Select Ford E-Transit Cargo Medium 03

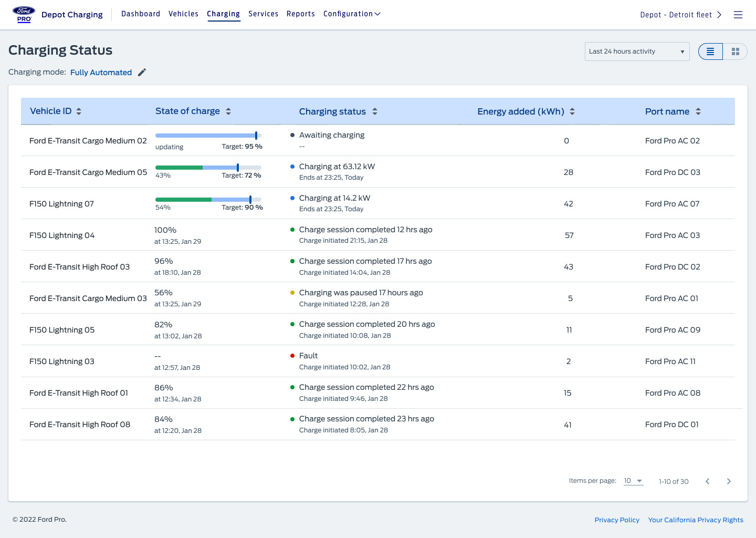tap(88, 298)
